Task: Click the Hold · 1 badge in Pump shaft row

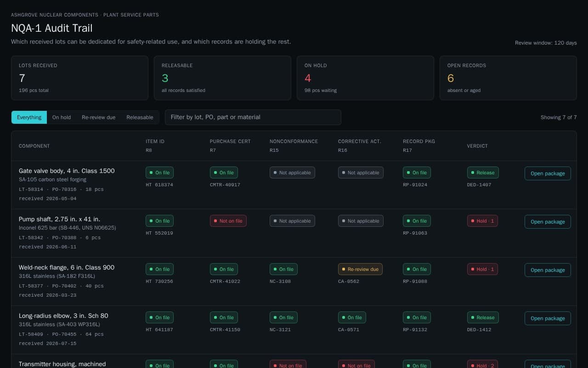Action: [482, 221]
